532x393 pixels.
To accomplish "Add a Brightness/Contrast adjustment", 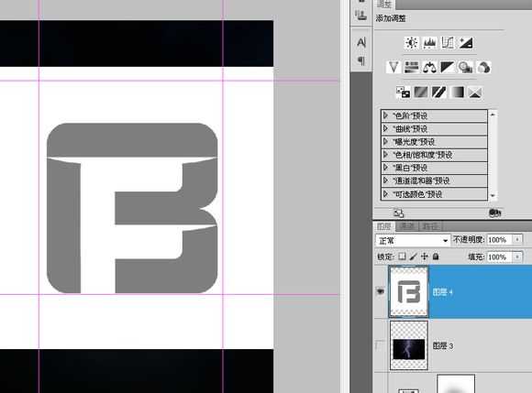I will pyautogui.click(x=412, y=43).
